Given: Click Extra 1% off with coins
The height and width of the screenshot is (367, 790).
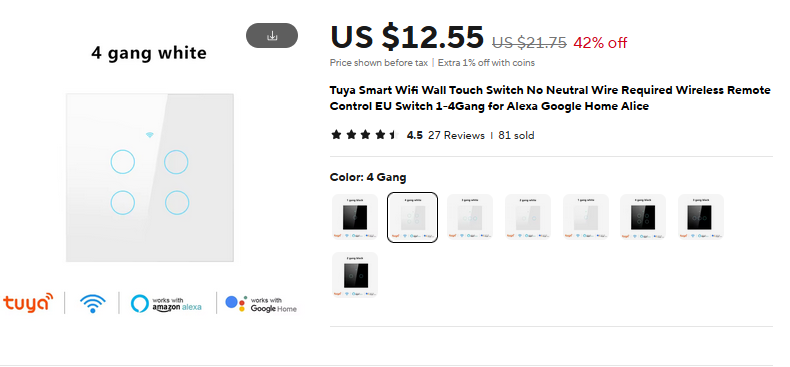Looking at the screenshot, I should point(486,63).
